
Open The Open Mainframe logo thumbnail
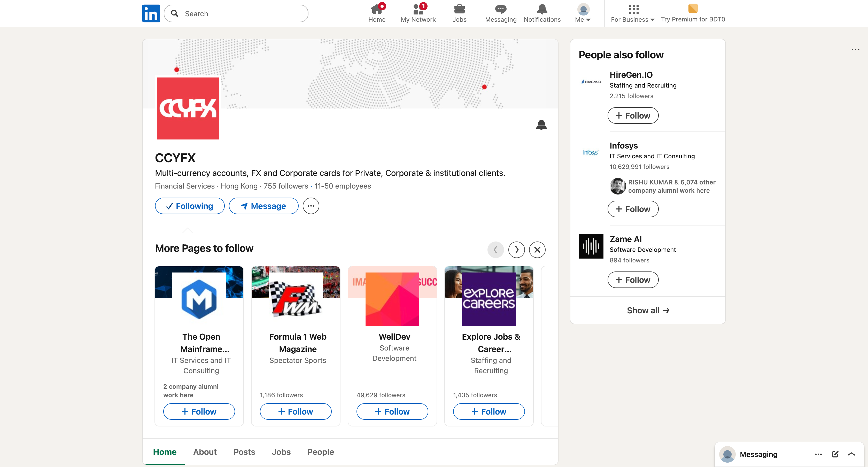coord(199,299)
